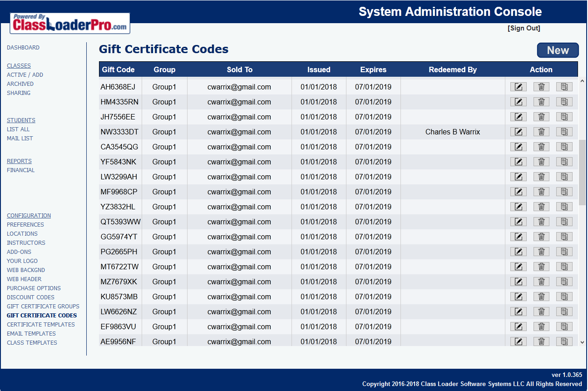
Task: Delete code MT6722TW via trash icon
Action: [541, 267]
